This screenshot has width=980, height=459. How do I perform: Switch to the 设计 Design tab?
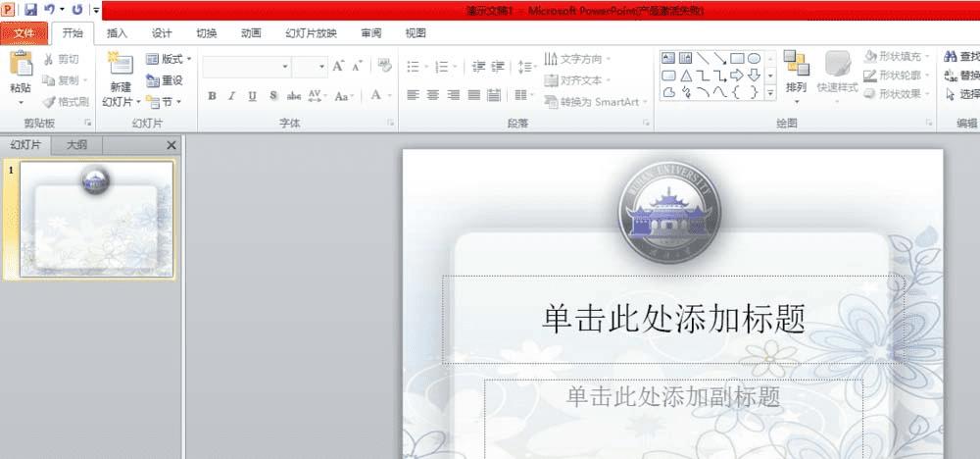162,33
